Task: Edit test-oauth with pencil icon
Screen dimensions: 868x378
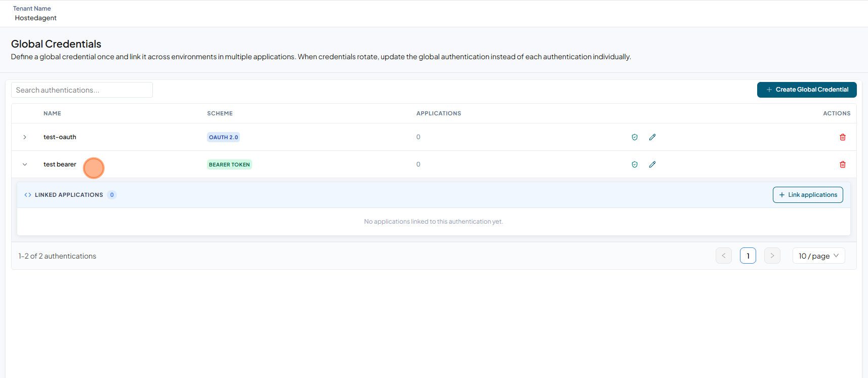Action: click(652, 137)
